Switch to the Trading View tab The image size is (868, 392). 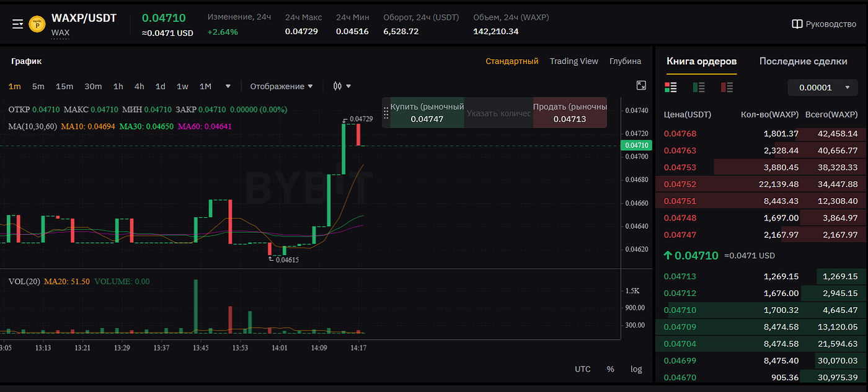pyautogui.click(x=573, y=61)
